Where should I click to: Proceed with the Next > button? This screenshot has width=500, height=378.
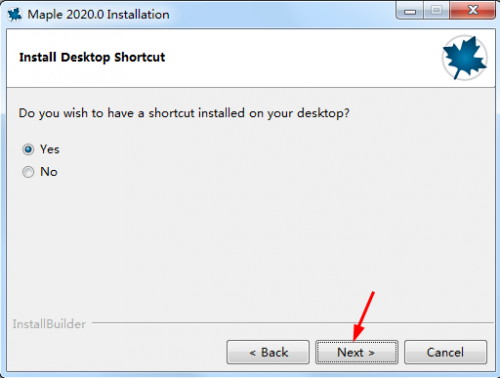tap(357, 352)
